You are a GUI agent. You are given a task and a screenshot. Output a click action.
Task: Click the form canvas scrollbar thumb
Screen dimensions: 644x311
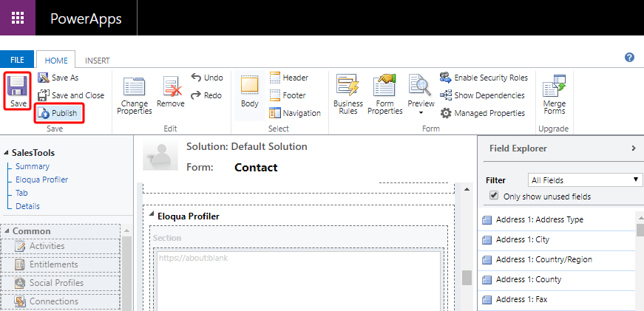pyautogui.click(x=467, y=278)
